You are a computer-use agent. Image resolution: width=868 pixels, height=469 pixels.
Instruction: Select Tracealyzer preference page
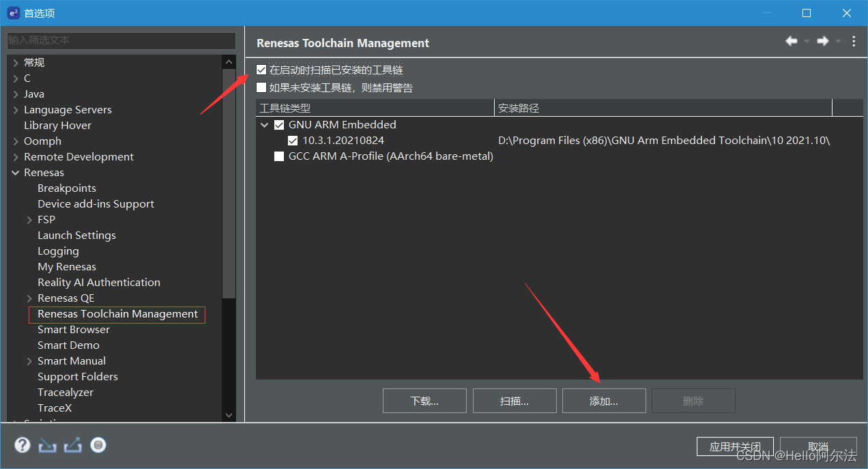click(66, 393)
